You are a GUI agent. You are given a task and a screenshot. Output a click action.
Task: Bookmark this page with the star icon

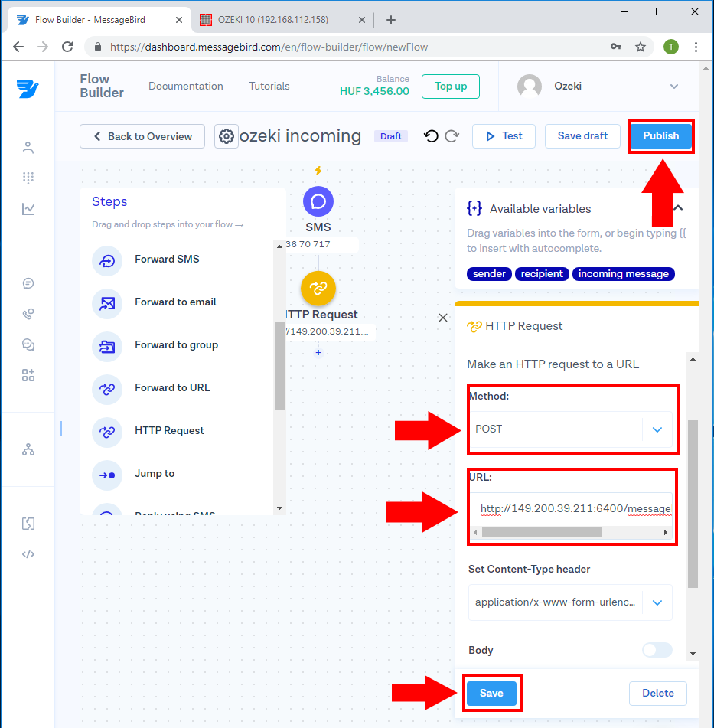point(641,47)
